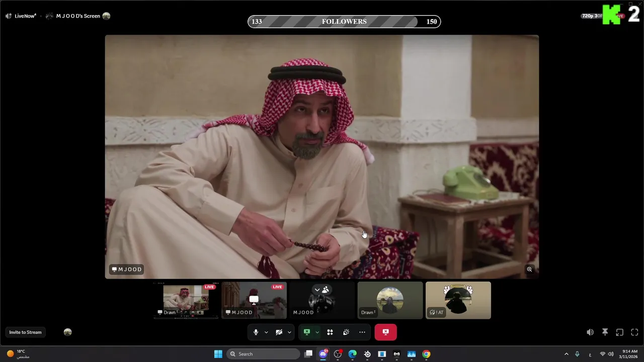Open the activities launcher icon
This screenshot has height=362, width=644.
pos(330,332)
